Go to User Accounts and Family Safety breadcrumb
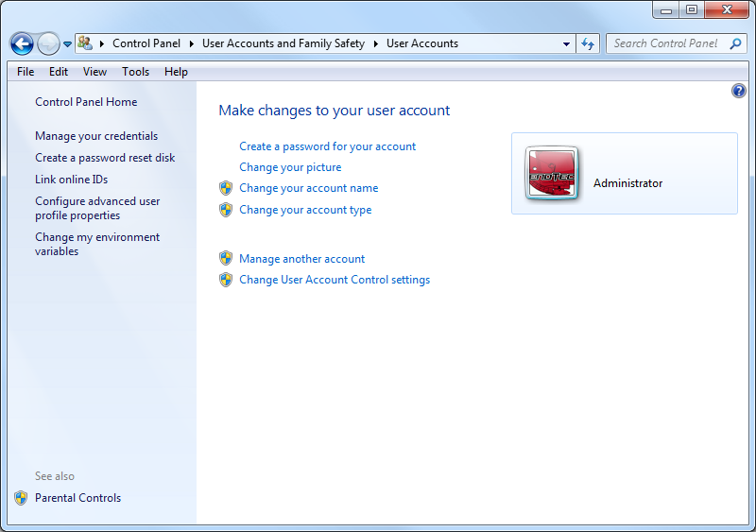Screen dimensions: 756x532 (x=283, y=43)
